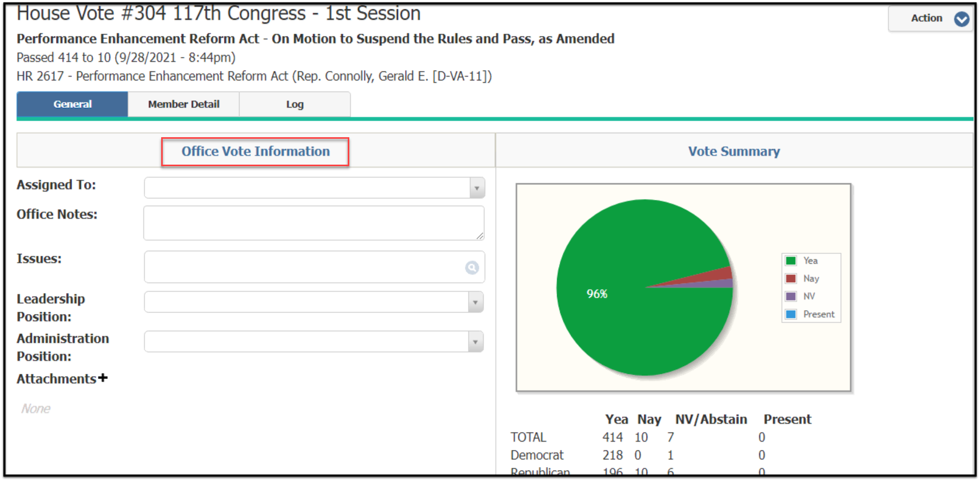Click the Office Notes resize handle
This screenshot has width=980, height=481.
(x=480, y=236)
